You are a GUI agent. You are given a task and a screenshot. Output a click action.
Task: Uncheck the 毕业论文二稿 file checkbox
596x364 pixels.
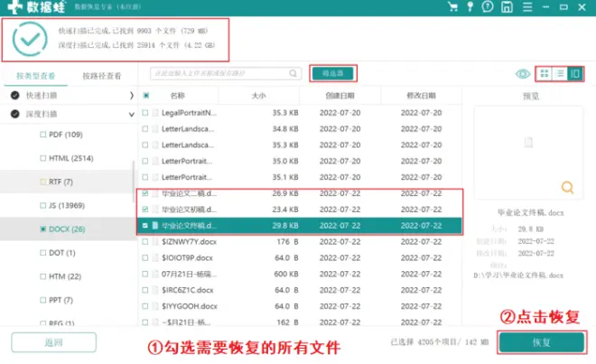[x=145, y=193]
